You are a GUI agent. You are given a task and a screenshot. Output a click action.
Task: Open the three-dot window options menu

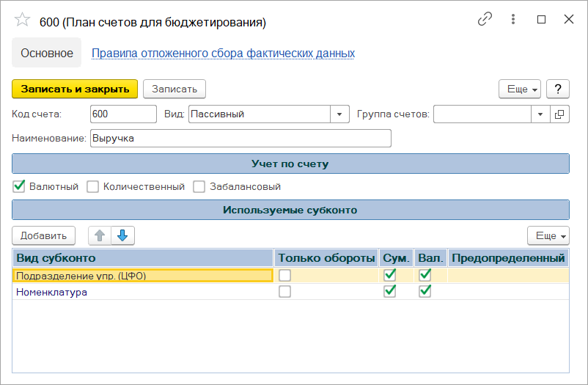[x=514, y=20]
